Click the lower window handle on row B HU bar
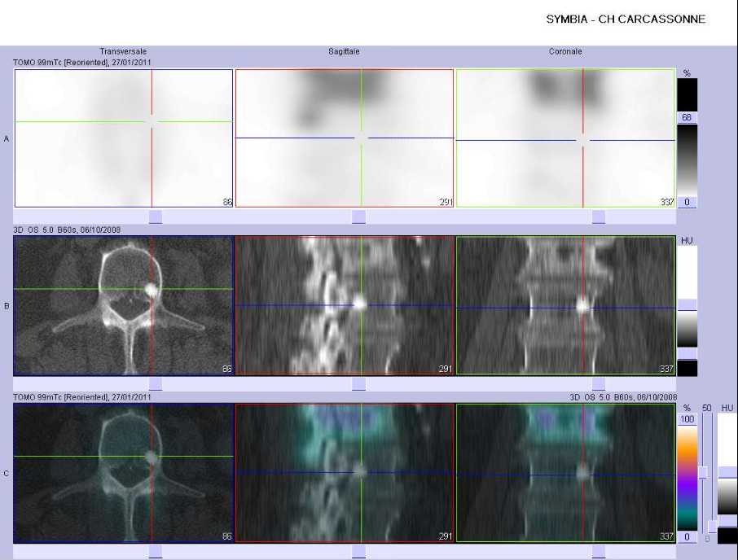 pos(687,353)
